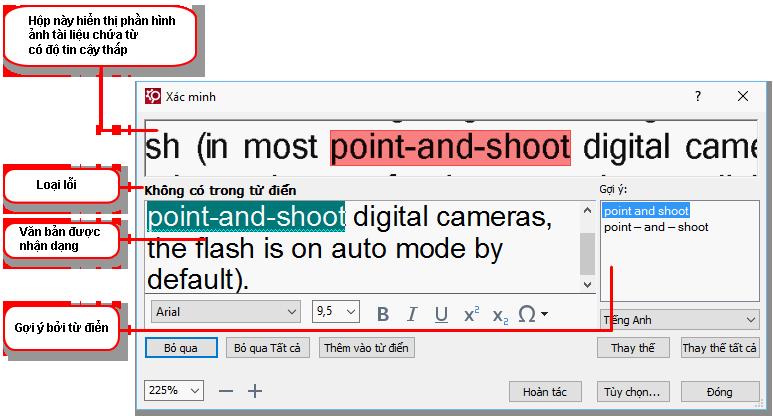The height and width of the screenshot is (416, 773).
Task: Apply italic formatting with the I icon
Action: click(412, 313)
